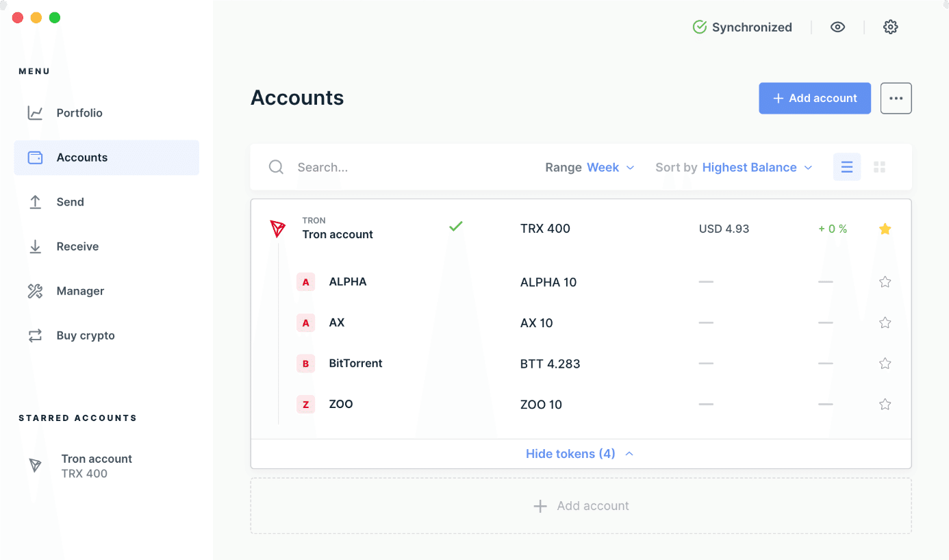Star the ALPHA token
Viewport: 949px width, 560px height.
coord(885,282)
